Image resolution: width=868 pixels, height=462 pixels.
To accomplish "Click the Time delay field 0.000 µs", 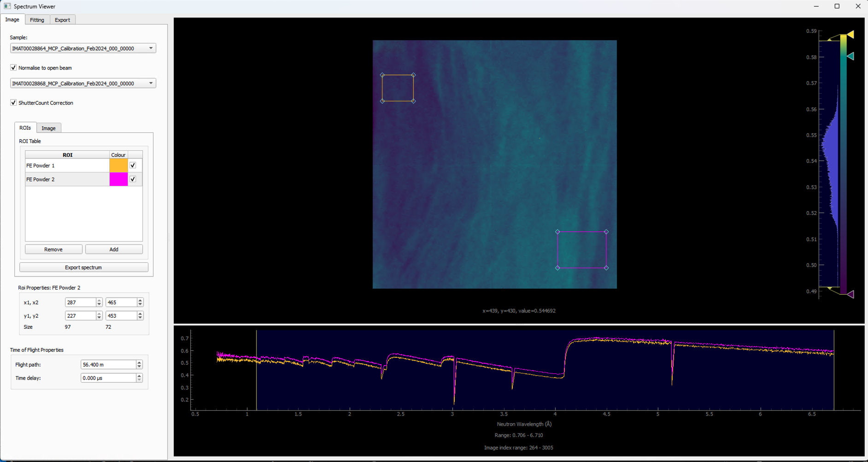I will [x=109, y=378].
